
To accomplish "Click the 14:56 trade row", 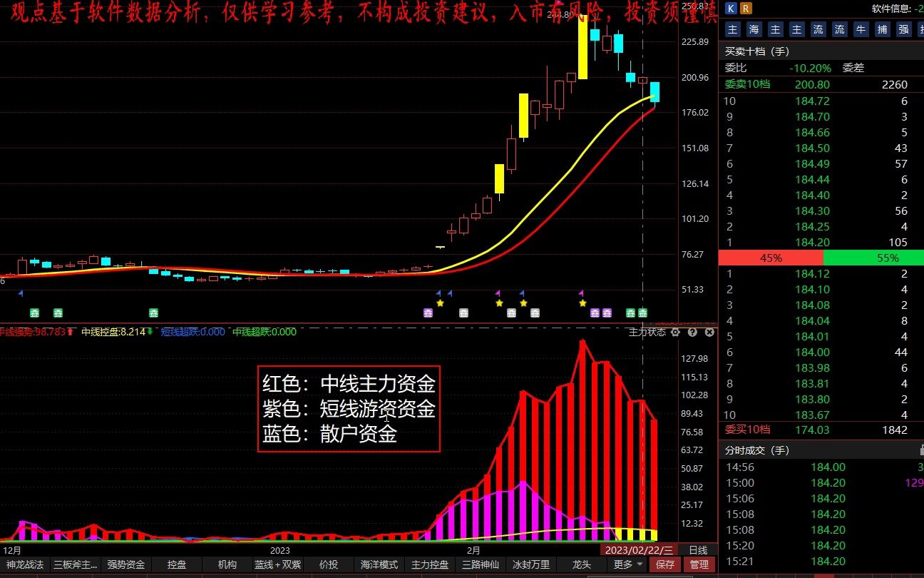I will pyautogui.click(x=821, y=467).
